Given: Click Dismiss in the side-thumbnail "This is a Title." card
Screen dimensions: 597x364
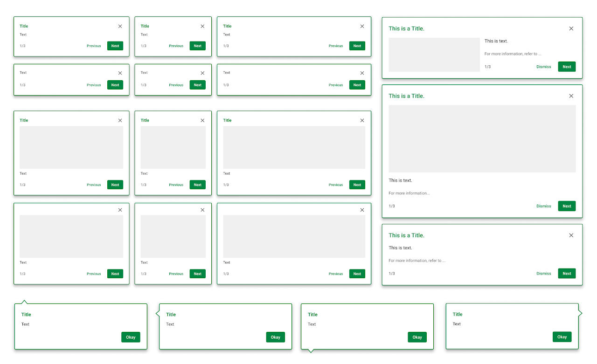Looking at the screenshot, I should tap(544, 67).
